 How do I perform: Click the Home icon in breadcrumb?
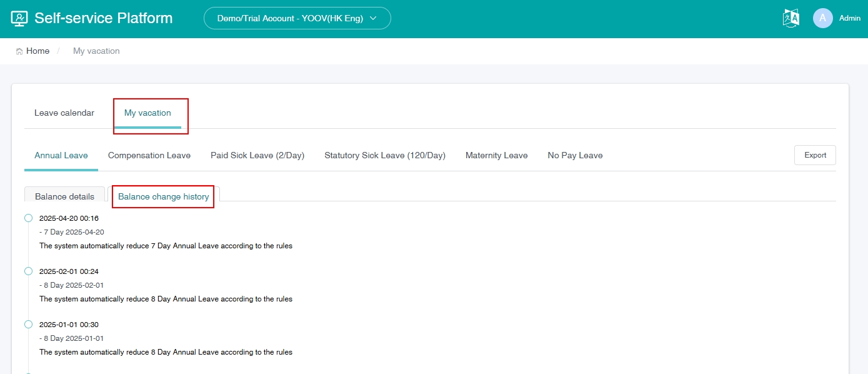(19, 51)
